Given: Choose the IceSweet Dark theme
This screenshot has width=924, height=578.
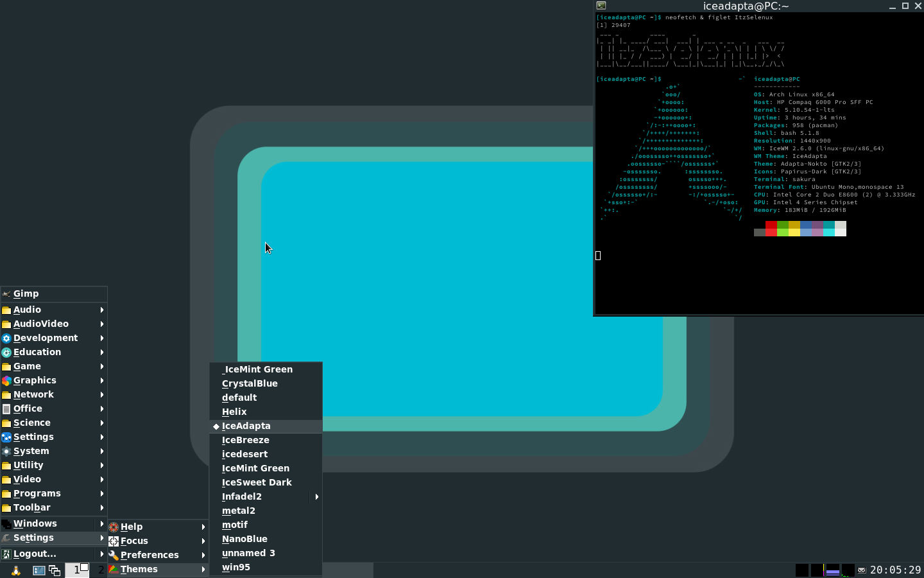Looking at the screenshot, I should pyautogui.click(x=266, y=482).
